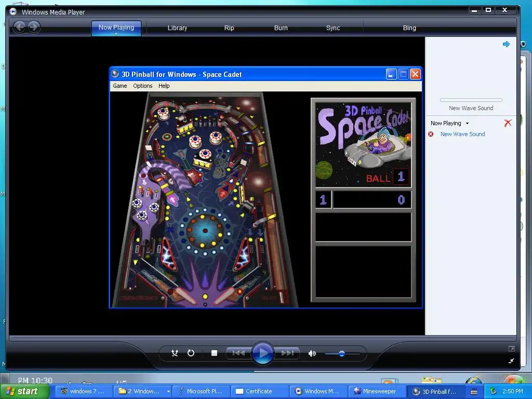The height and width of the screenshot is (399, 532).
Task: Switch to Minesweeper taskbar window
Action: tap(377, 391)
